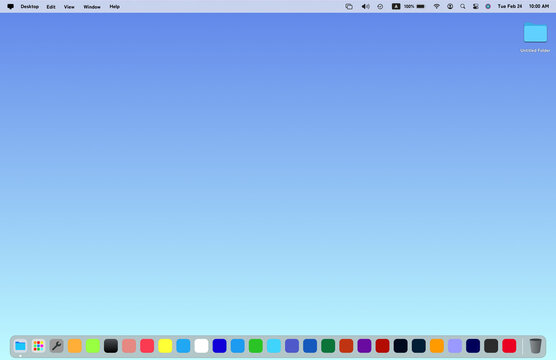Open the volume control in menu bar

[x=365, y=6]
